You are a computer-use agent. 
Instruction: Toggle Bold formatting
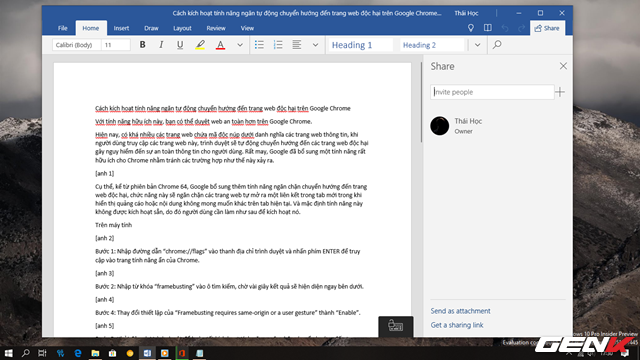(142, 45)
